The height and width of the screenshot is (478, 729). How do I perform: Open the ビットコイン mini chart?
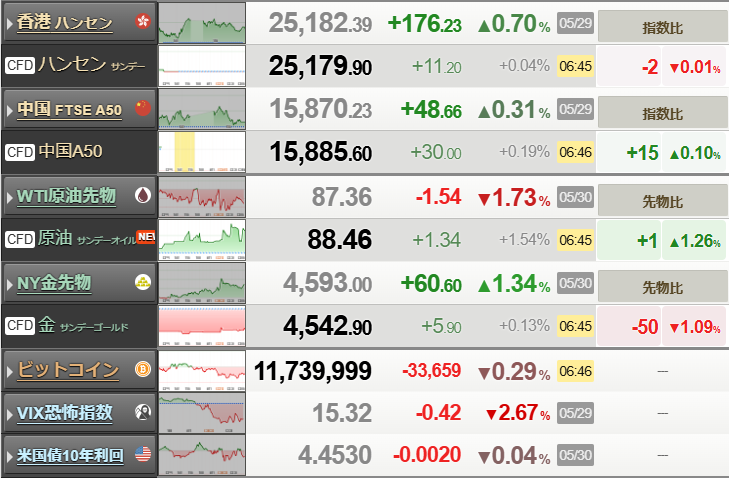[202, 371]
